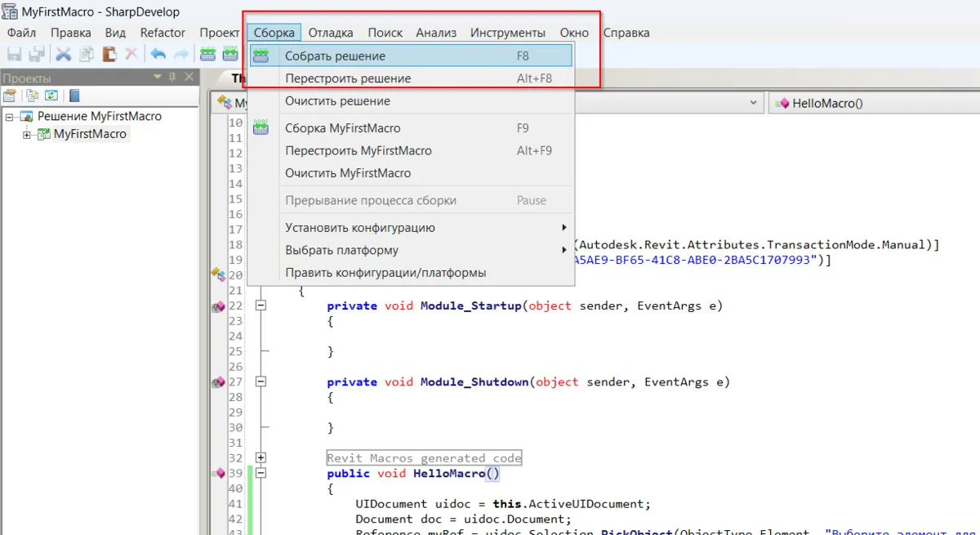Click the method marker icon at line 22

[x=217, y=306]
